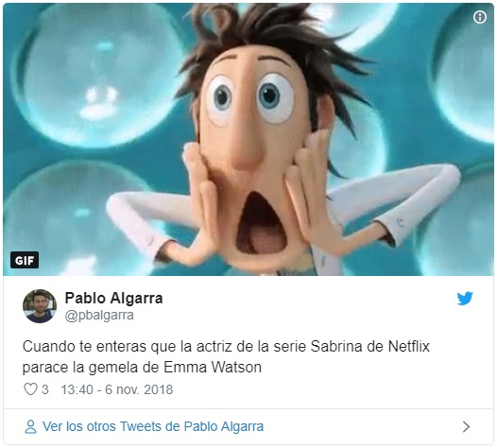The height and width of the screenshot is (448, 497).
Task: Open Twitter via the blue bird logo
Action: coord(465,298)
